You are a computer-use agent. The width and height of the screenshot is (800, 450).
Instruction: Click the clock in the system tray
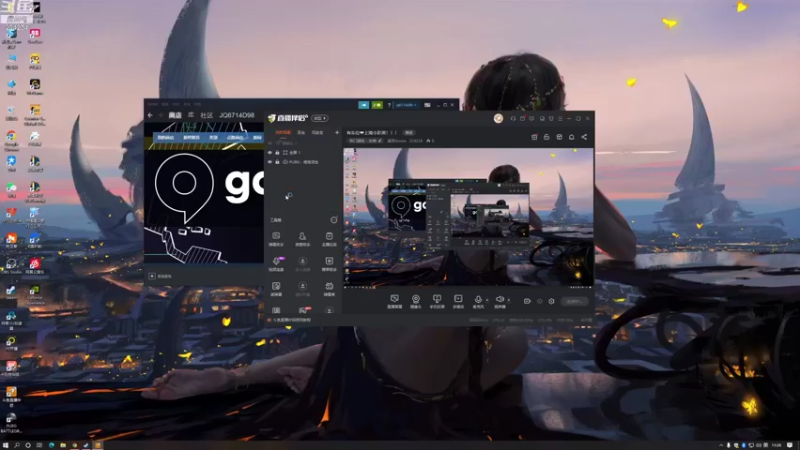coord(777,445)
